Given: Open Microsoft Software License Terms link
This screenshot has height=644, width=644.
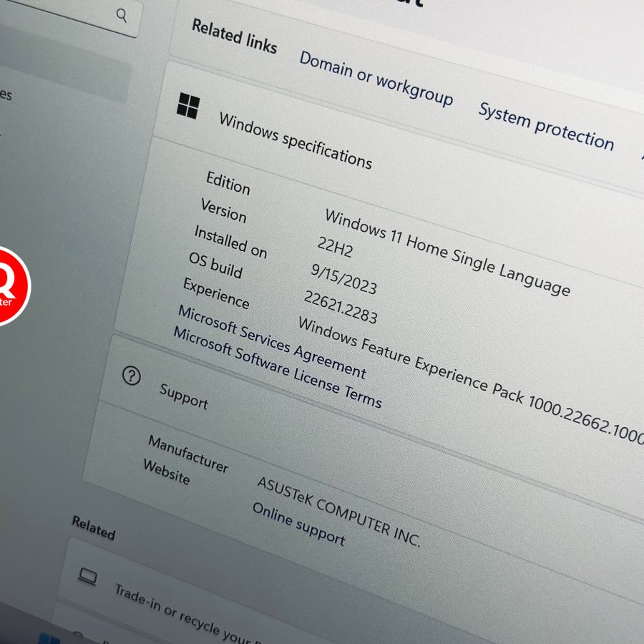Looking at the screenshot, I should (277, 367).
